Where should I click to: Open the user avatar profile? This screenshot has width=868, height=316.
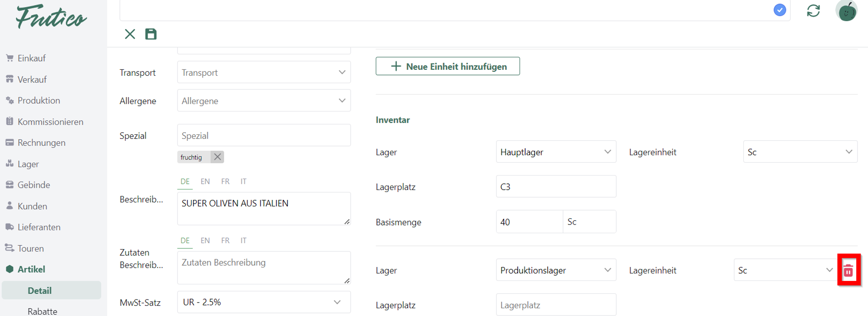(x=846, y=11)
